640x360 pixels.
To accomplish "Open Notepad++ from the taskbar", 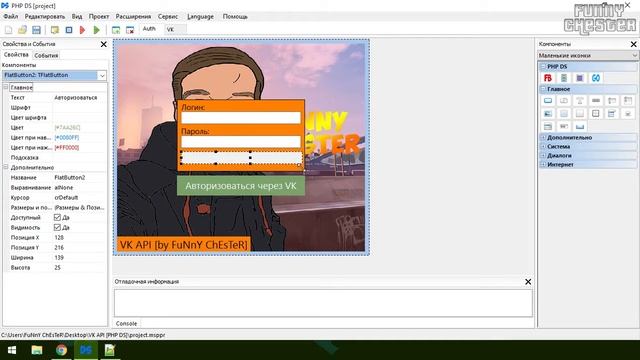I will click(x=109, y=350).
